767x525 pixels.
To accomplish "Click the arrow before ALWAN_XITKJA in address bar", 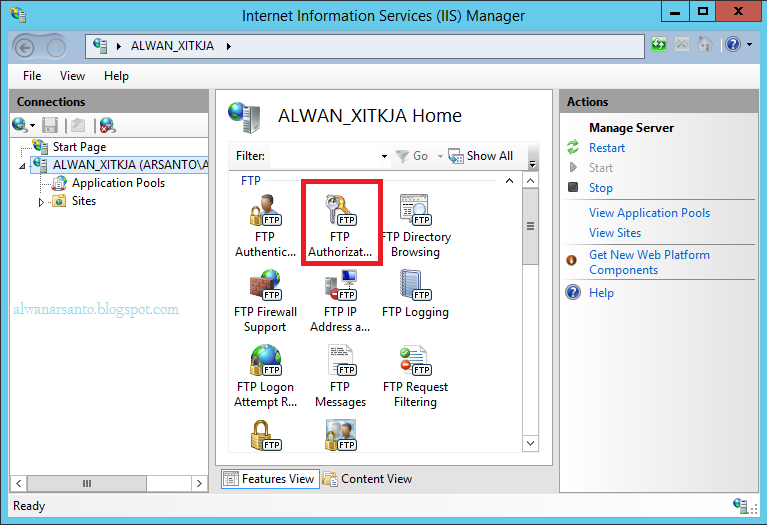I will click(118, 46).
